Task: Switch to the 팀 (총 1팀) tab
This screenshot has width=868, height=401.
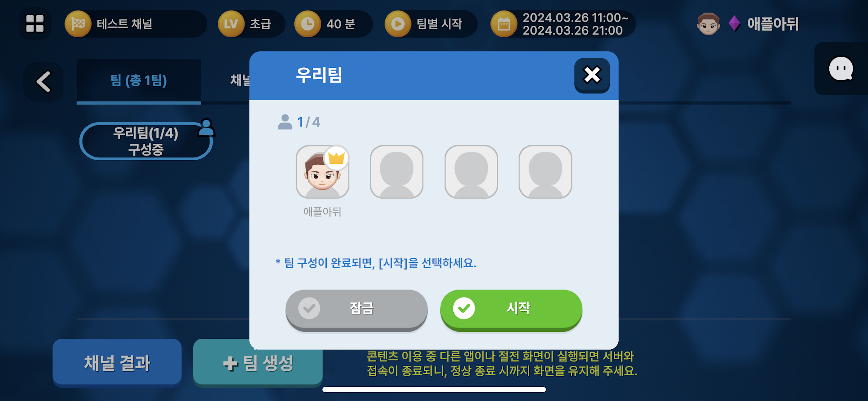Action: 139,81
